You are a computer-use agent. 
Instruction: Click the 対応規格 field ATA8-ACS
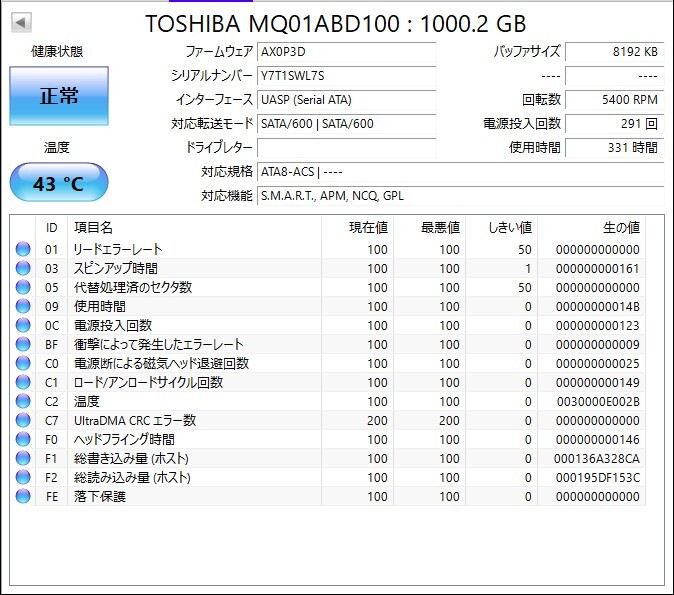pos(460,172)
